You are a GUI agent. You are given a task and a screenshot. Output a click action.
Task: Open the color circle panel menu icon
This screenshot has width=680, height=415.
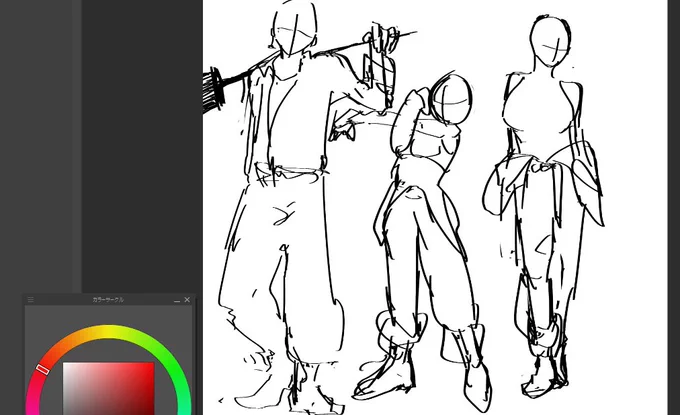pyautogui.click(x=30, y=299)
